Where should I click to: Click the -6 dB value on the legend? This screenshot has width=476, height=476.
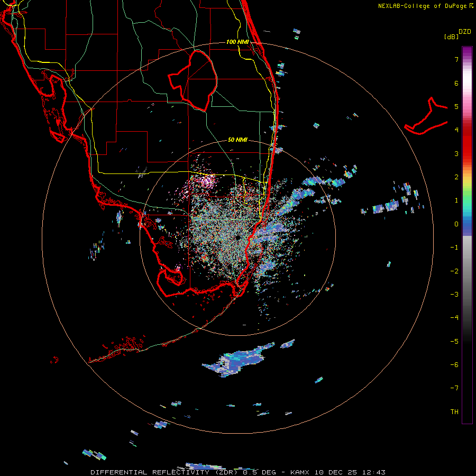tap(454, 364)
